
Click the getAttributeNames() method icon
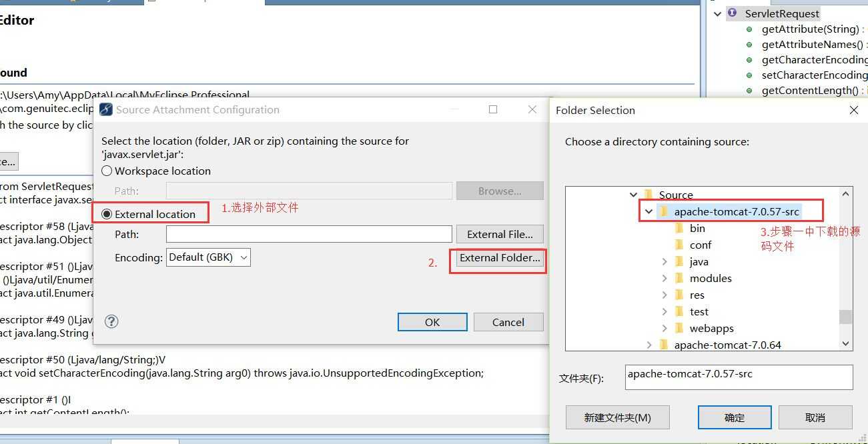pyautogui.click(x=750, y=45)
